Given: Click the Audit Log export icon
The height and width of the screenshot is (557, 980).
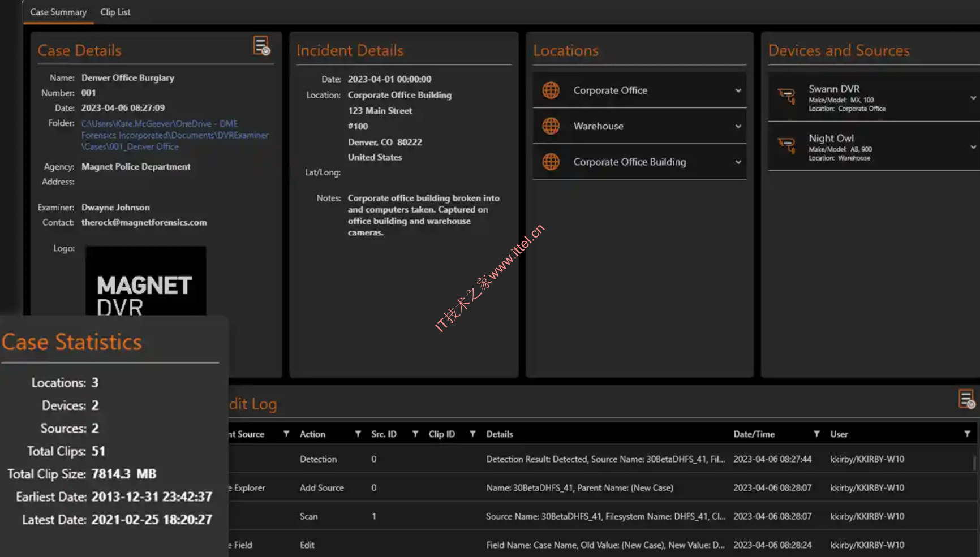Looking at the screenshot, I should coord(966,399).
